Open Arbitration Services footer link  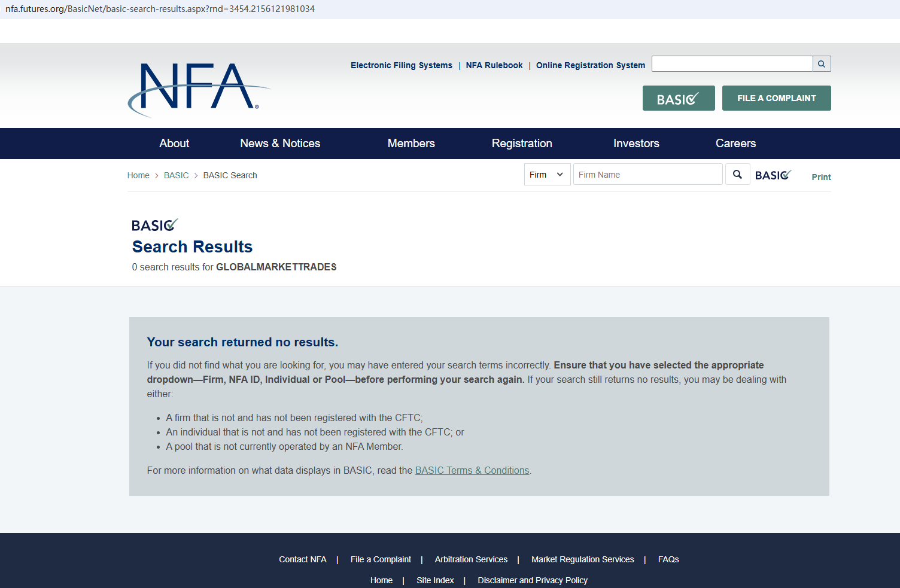[x=471, y=560]
